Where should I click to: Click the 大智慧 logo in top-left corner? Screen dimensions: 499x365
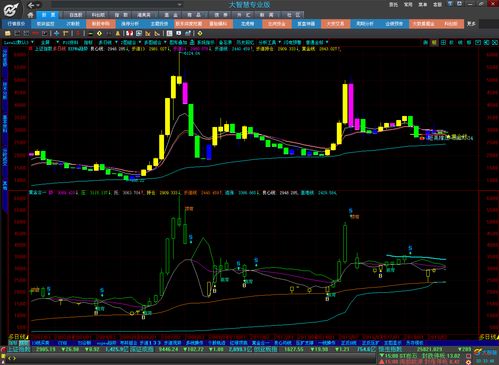(11, 9)
